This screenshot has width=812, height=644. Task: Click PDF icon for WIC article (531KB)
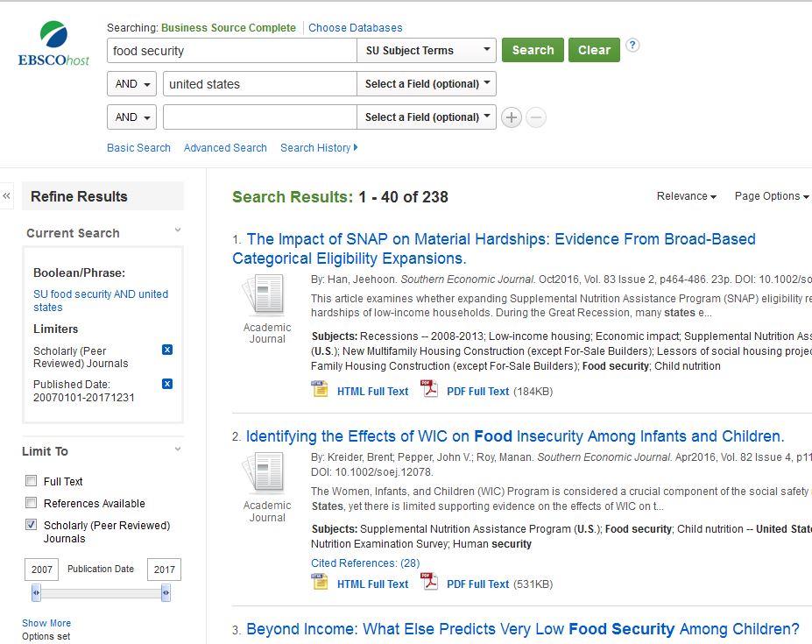429,581
